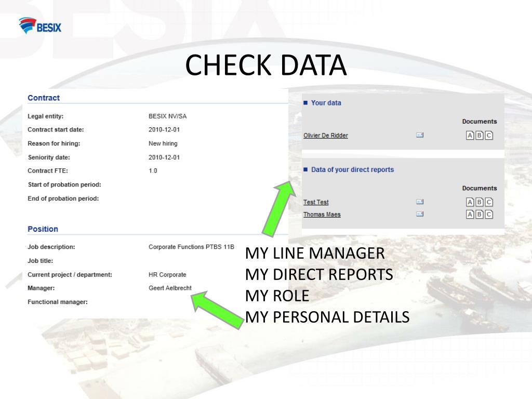Open document B for Test Test
This screenshot has height=399, width=532.
click(x=480, y=202)
